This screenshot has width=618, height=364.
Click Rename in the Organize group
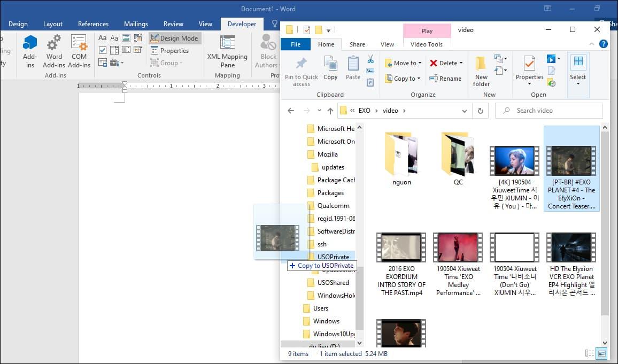pos(445,79)
